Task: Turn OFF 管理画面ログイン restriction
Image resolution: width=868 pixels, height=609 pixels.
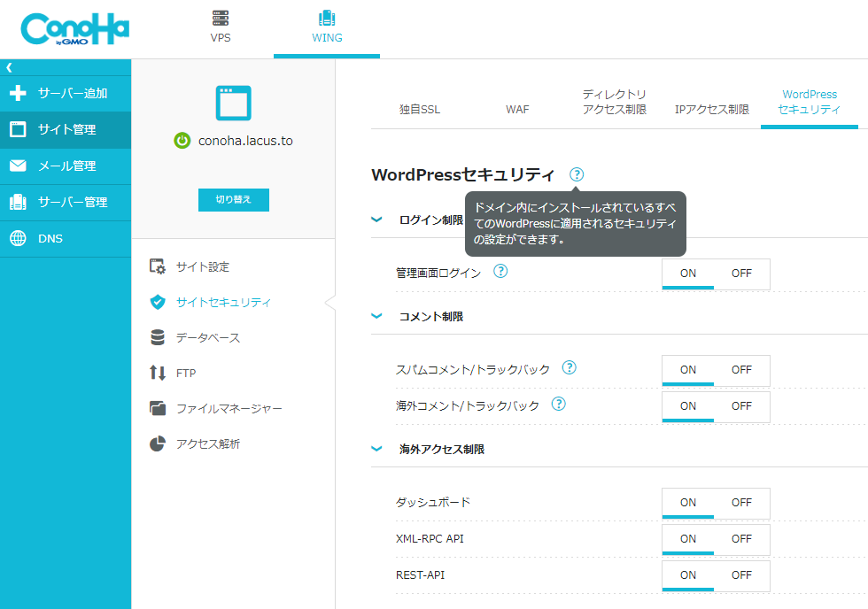Action: pyautogui.click(x=741, y=274)
